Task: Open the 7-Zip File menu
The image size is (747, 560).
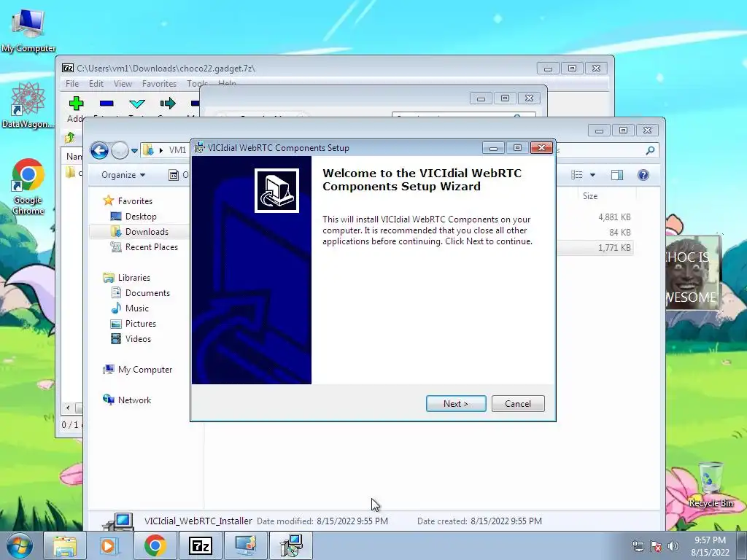Action: pyautogui.click(x=72, y=83)
